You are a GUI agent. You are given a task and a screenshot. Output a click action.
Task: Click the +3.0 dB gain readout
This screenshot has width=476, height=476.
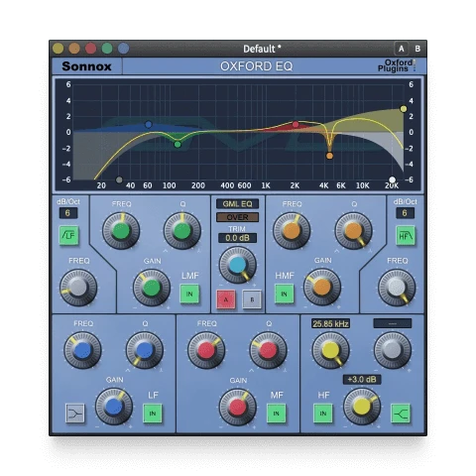point(362,380)
